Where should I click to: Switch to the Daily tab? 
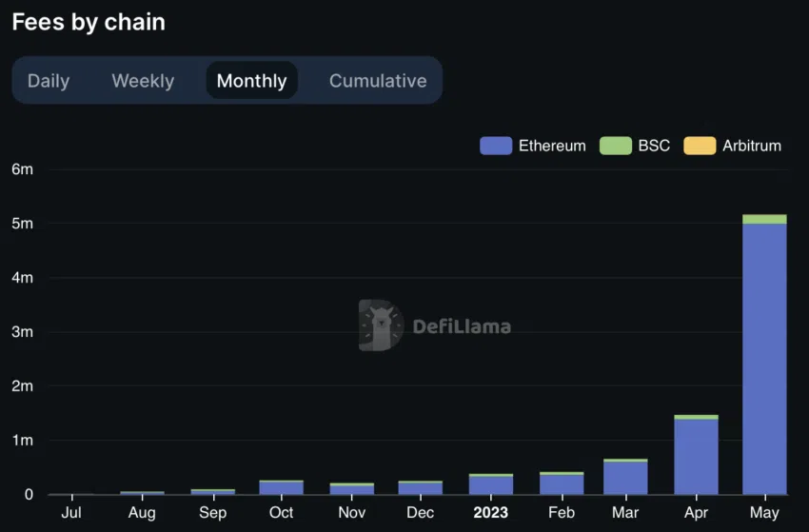(49, 81)
